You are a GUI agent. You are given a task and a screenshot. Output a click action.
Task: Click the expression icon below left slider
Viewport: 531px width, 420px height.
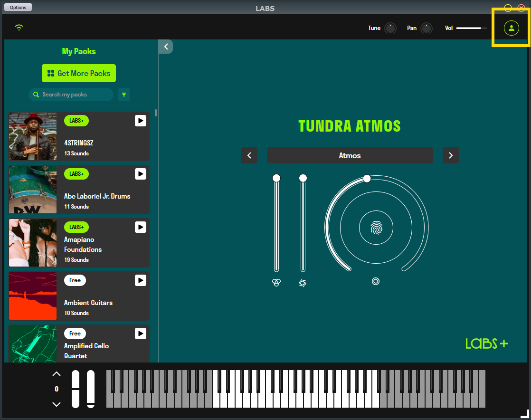(276, 283)
